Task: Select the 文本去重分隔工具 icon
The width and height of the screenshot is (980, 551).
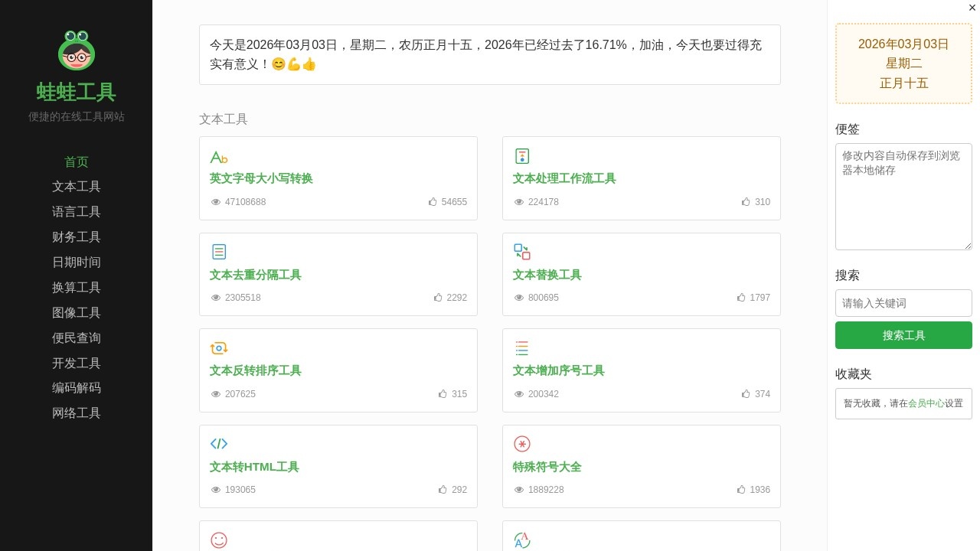Action: point(219,252)
